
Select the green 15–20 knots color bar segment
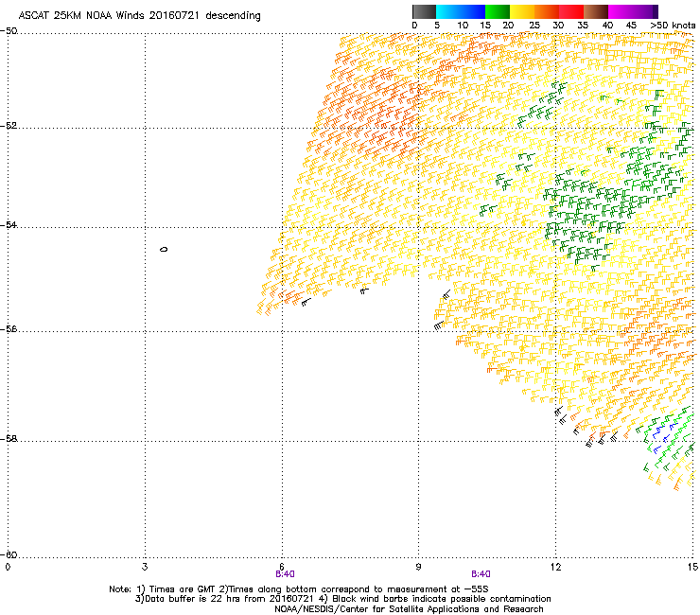pos(498,11)
